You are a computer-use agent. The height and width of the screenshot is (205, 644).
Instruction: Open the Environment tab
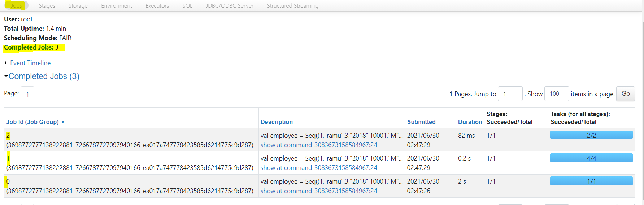(116, 6)
